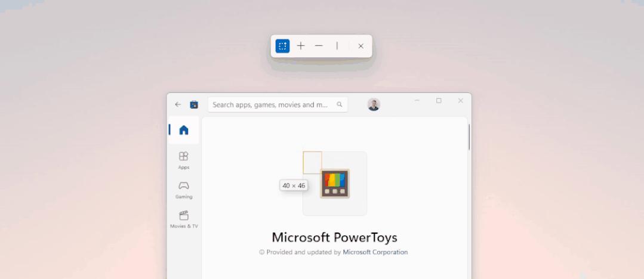The width and height of the screenshot is (644, 279).
Task: Open the Home section in sidebar
Action: tap(184, 130)
